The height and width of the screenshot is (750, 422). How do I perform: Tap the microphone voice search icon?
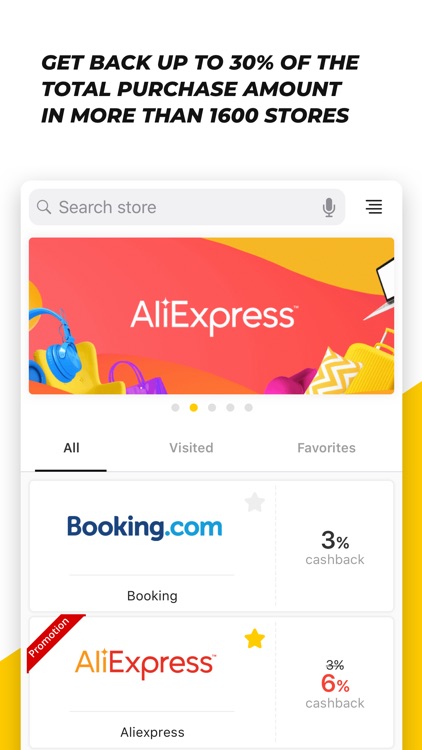329,207
